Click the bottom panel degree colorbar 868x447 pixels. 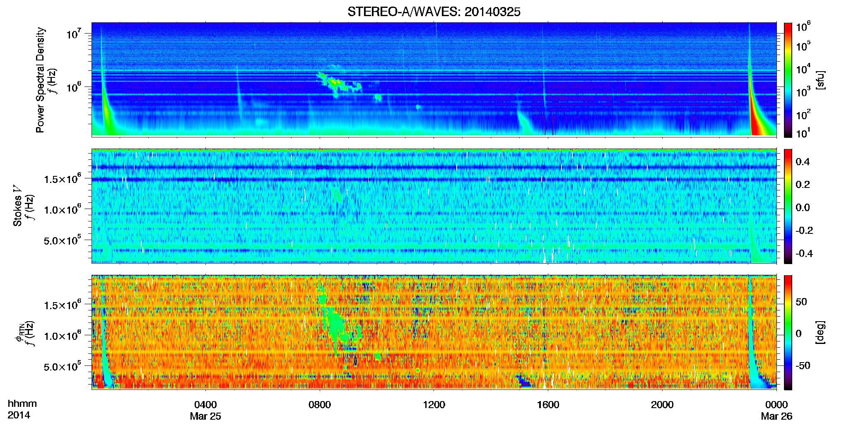tap(788, 332)
